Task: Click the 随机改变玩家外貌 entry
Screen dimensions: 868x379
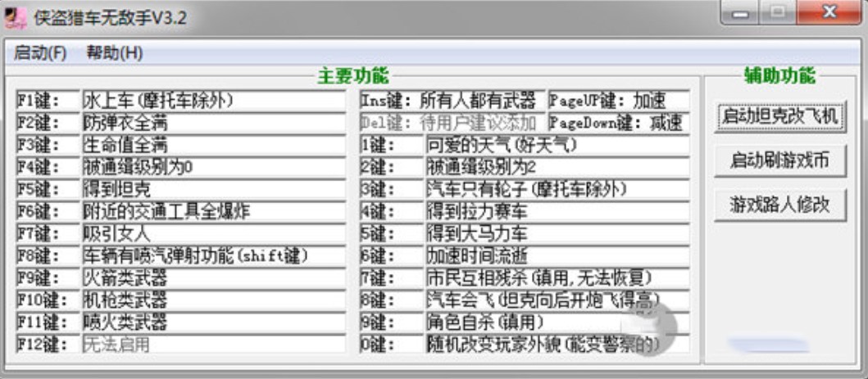Action: point(557,344)
